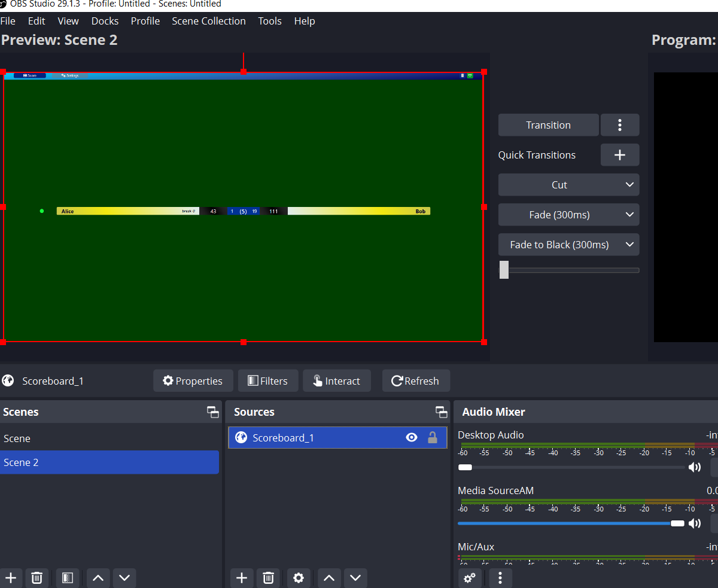Add a new scene with the plus button
Screen dimensions: 718x588
click(x=11, y=578)
